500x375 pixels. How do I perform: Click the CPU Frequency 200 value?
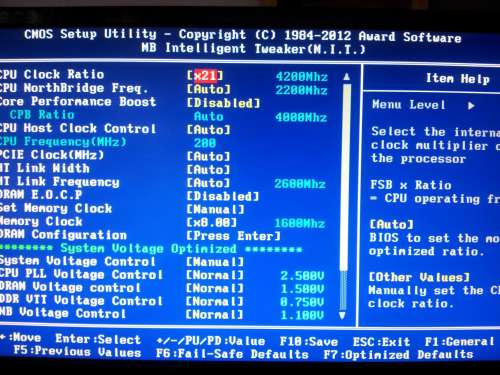(205, 143)
